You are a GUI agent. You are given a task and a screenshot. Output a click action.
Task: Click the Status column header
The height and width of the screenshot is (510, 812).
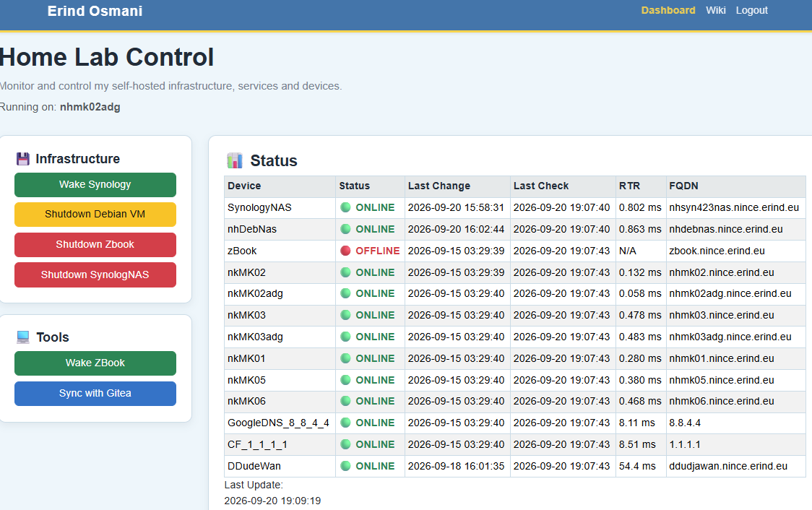(x=370, y=186)
